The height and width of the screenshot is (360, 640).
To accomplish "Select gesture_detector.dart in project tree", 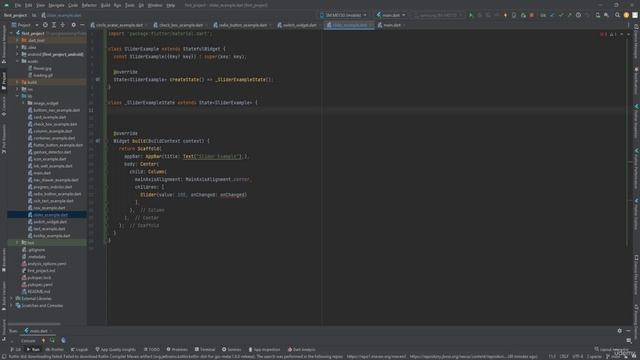I will pyautogui.click(x=52, y=152).
